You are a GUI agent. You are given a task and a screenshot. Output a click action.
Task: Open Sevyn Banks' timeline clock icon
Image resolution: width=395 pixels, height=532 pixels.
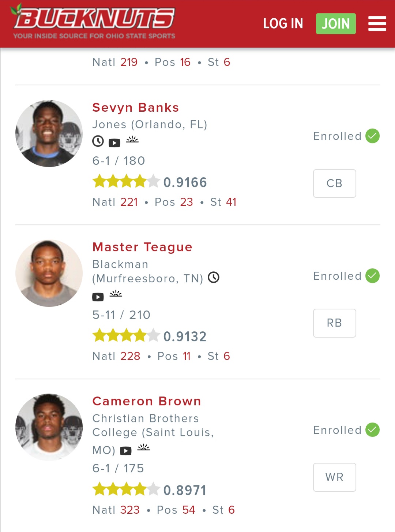98,141
